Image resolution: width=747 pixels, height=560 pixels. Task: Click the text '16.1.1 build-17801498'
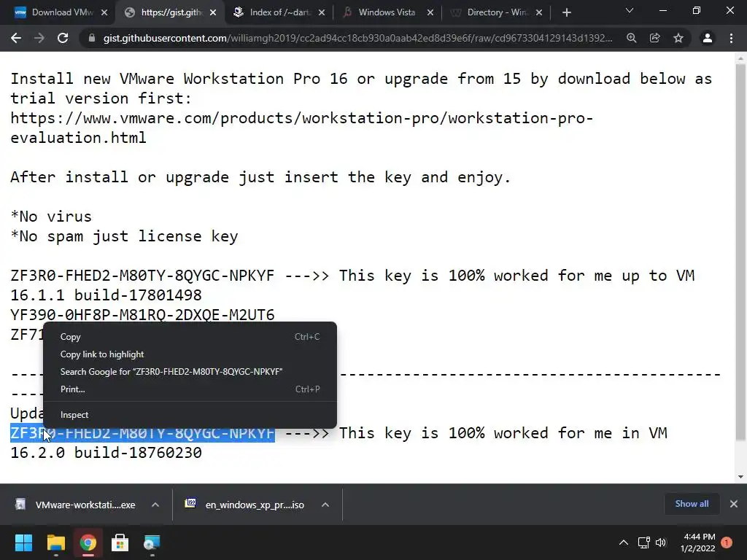[x=106, y=295]
